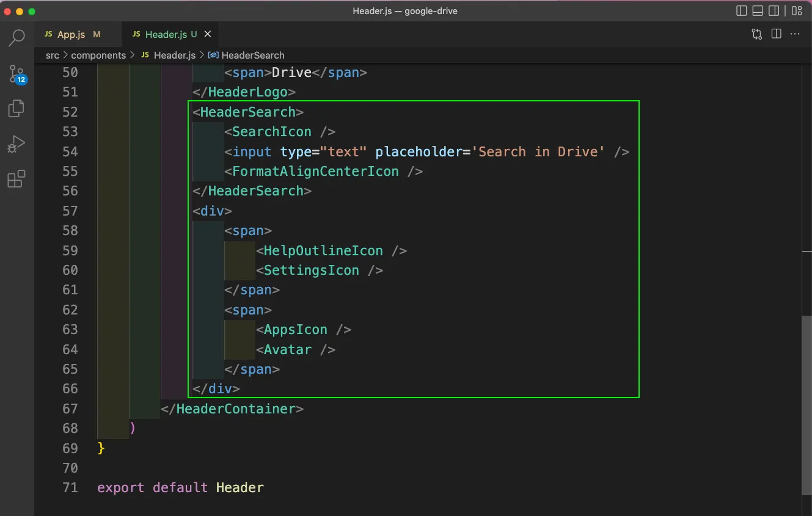Click the default keyword on line 71
Image resolution: width=812 pixels, height=516 pixels.
tap(180, 487)
